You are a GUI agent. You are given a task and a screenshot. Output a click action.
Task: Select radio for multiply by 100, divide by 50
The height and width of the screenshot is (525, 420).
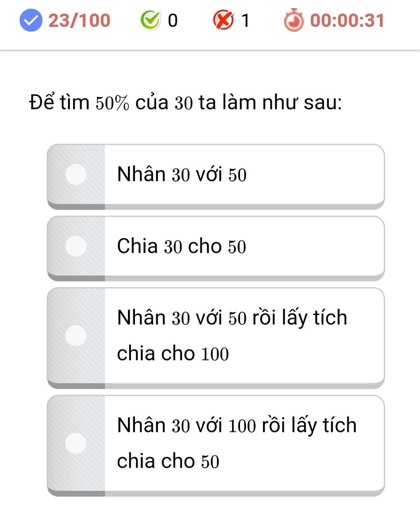pyautogui.click(x=76, y=443)
